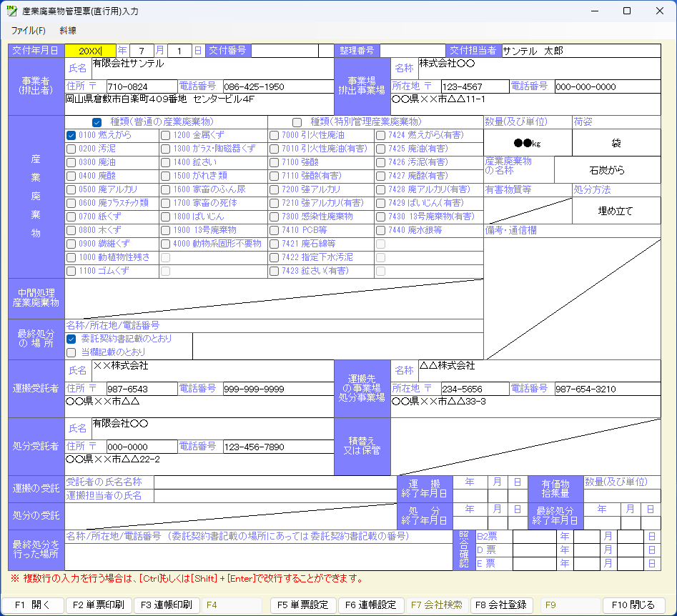Click F2 単票印刷 to print

click(x=99, y=605)
